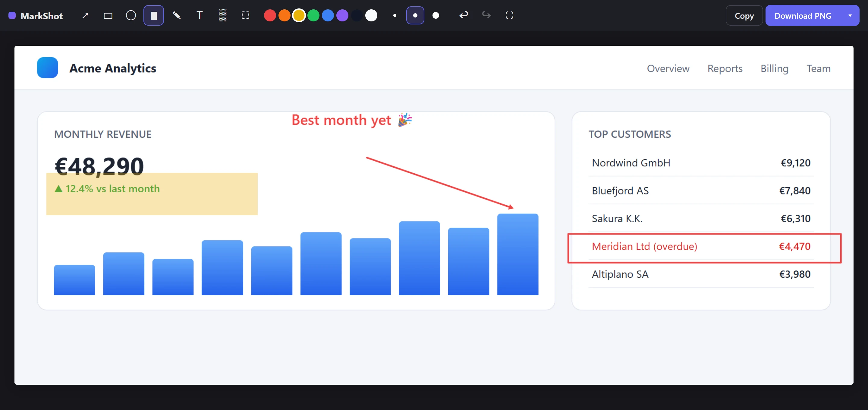Pick the purple color swatch
868x410 pixels.
point(342,15)
